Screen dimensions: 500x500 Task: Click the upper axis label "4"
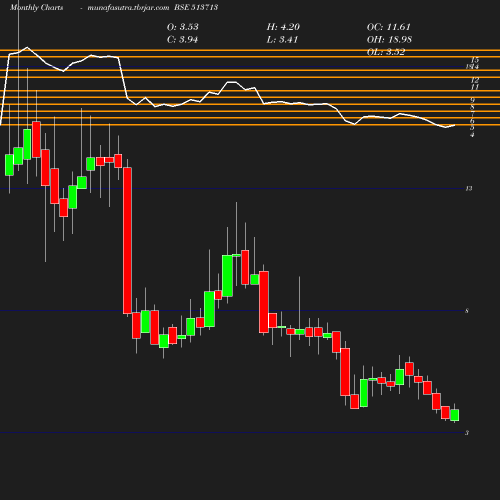[472, 135]
